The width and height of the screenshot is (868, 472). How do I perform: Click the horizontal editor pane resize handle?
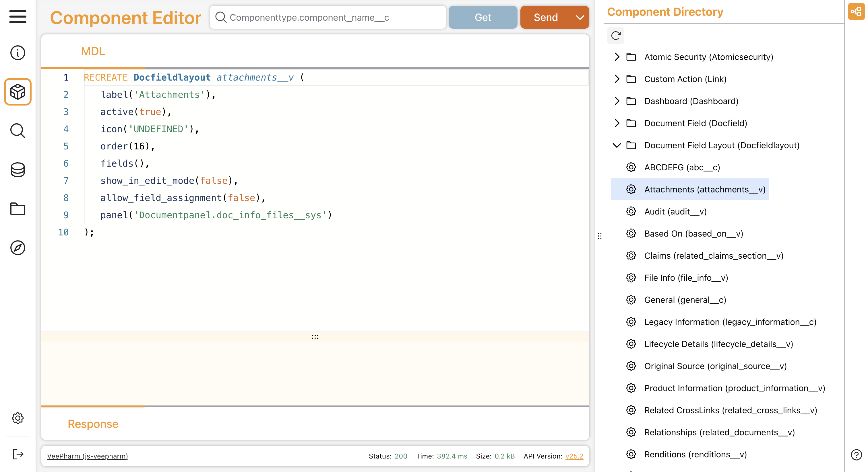pos(315,337)
